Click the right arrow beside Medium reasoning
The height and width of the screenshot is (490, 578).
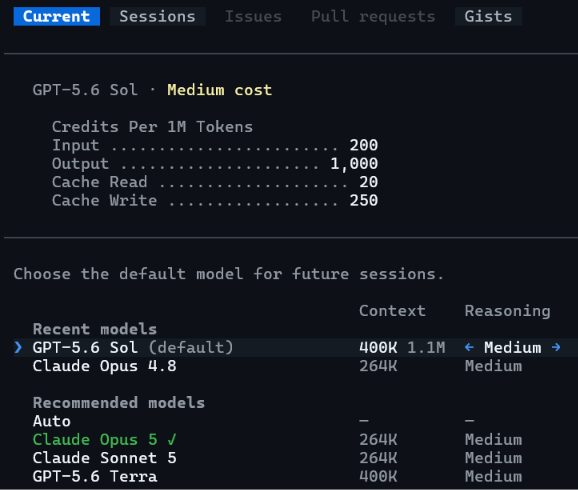556,347
